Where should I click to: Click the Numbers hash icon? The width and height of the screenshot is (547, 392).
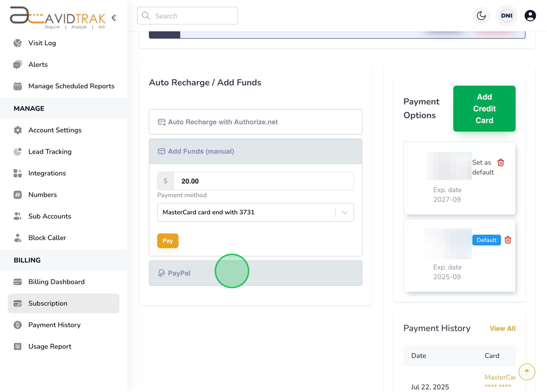tap(18, 195)
